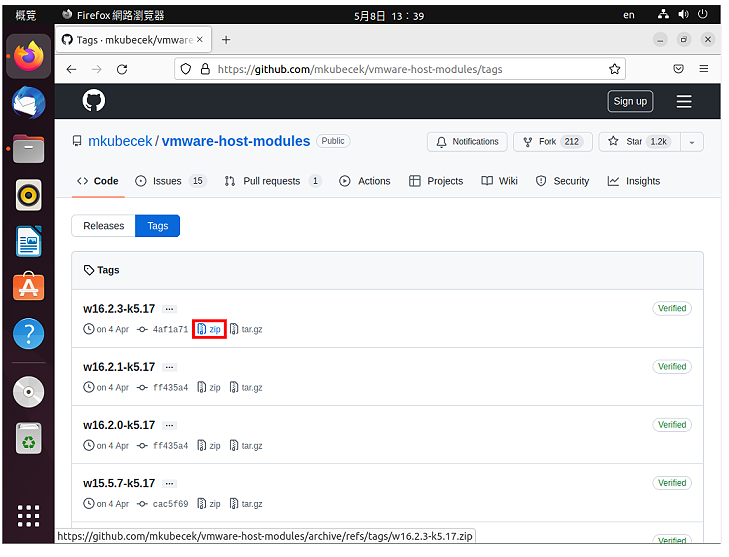Expand the Star lists dropdown arrow
Screen dimensions: 729x557
692,142
